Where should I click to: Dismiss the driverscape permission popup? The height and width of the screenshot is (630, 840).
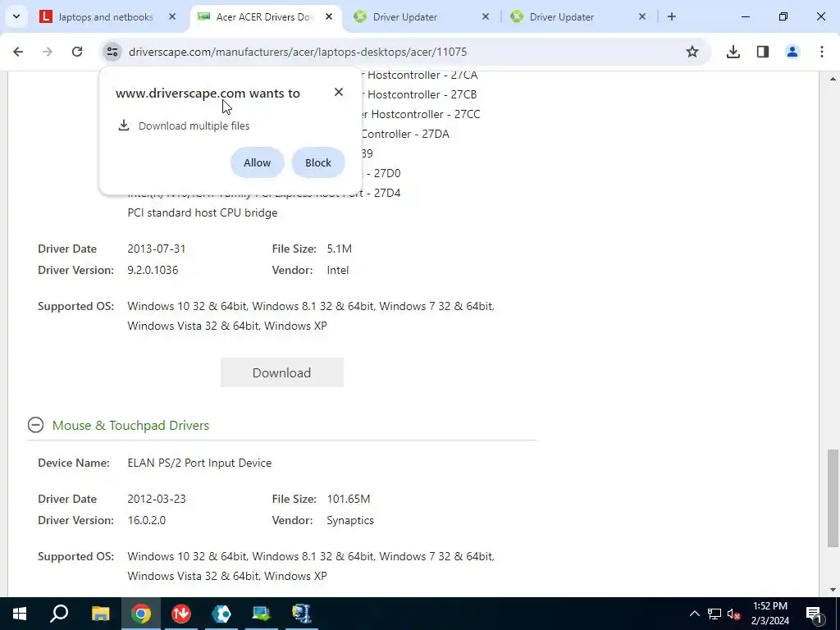[x=339, y=92]
